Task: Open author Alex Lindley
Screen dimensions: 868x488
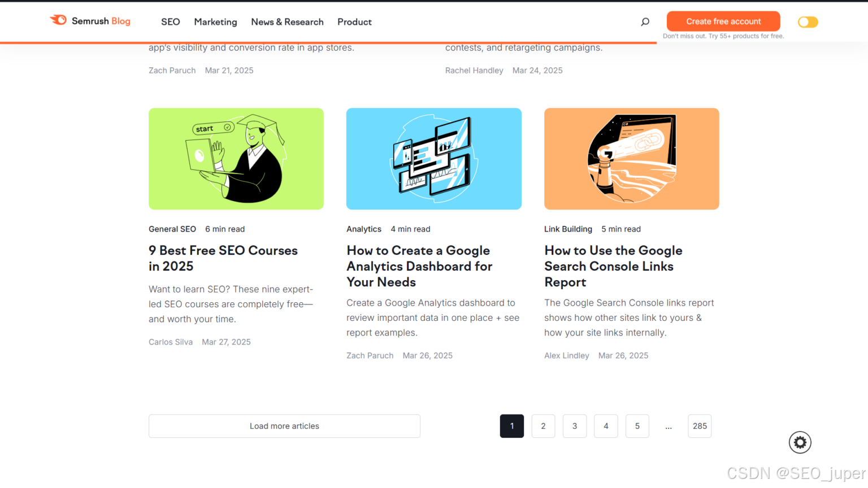Action: point(567,355)
